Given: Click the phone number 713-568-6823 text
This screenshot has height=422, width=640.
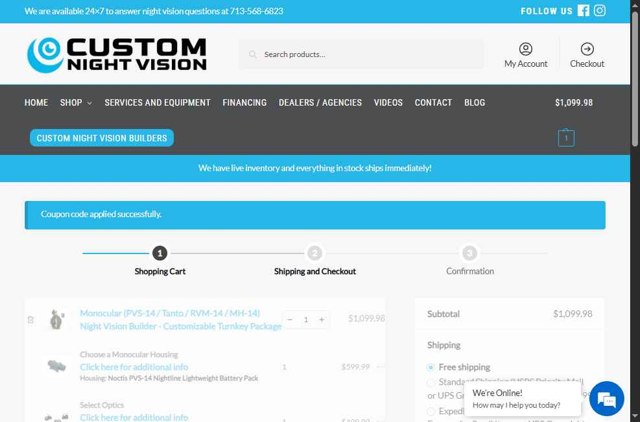Looking at the screenshot, I should pos(256,11).
